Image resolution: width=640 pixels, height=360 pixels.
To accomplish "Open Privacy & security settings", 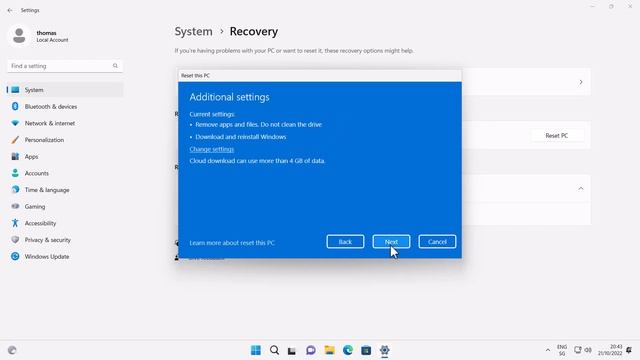I will point(64,240).
